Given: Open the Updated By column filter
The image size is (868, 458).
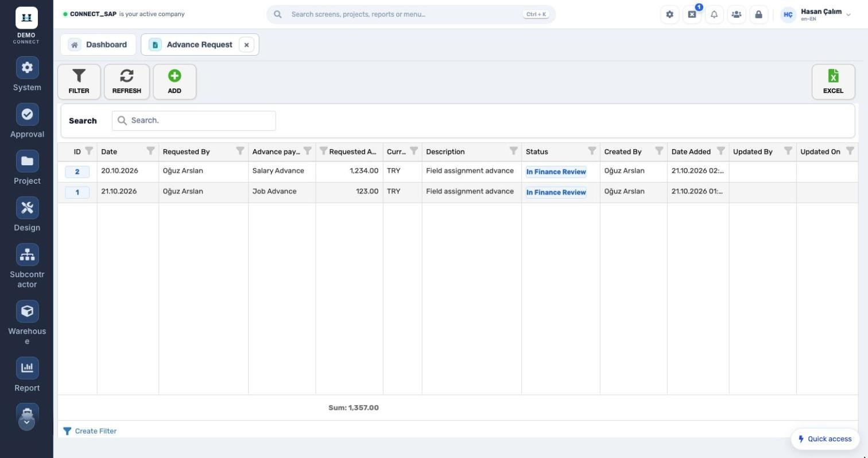Looking at the screenshot, I should [788, 151].
